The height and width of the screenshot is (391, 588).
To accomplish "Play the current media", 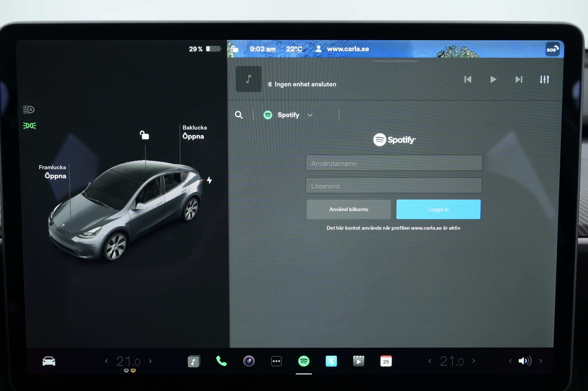I will click(493, 79).
